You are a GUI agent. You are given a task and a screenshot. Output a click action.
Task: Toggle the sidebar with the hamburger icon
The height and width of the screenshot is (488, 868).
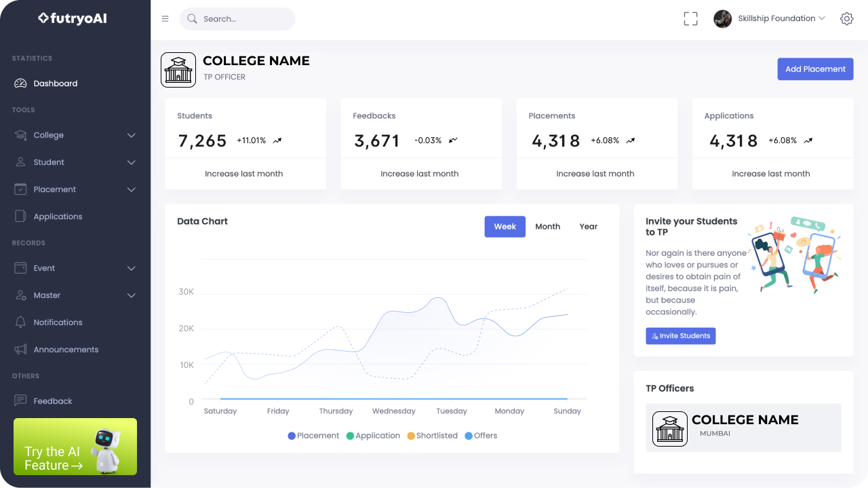point(165,18)
